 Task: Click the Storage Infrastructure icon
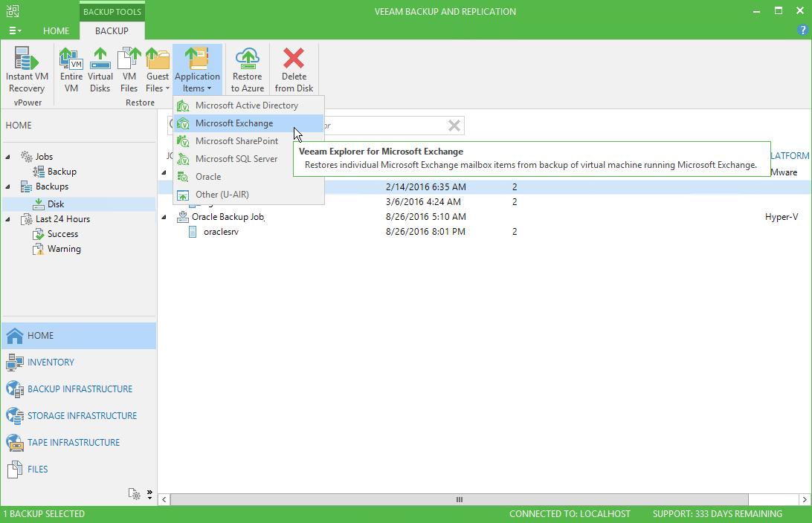[x=15, y=416]
